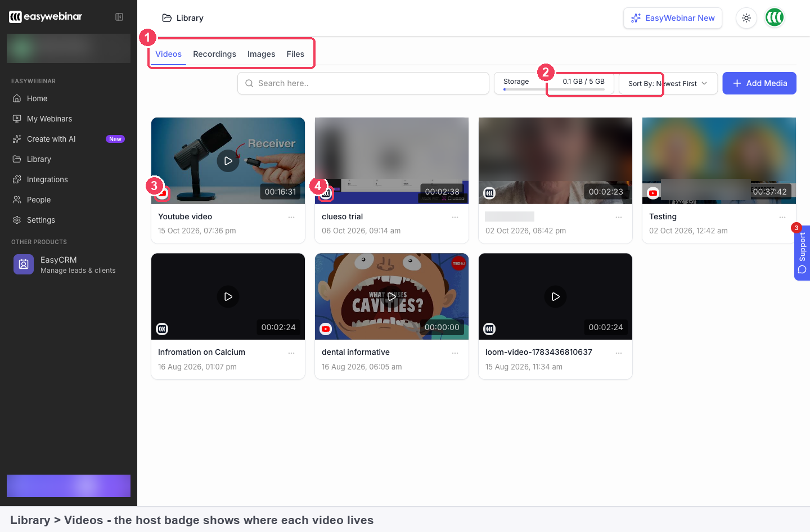Open options menu for loom-video-1783436810637

(x=619, y=353)
